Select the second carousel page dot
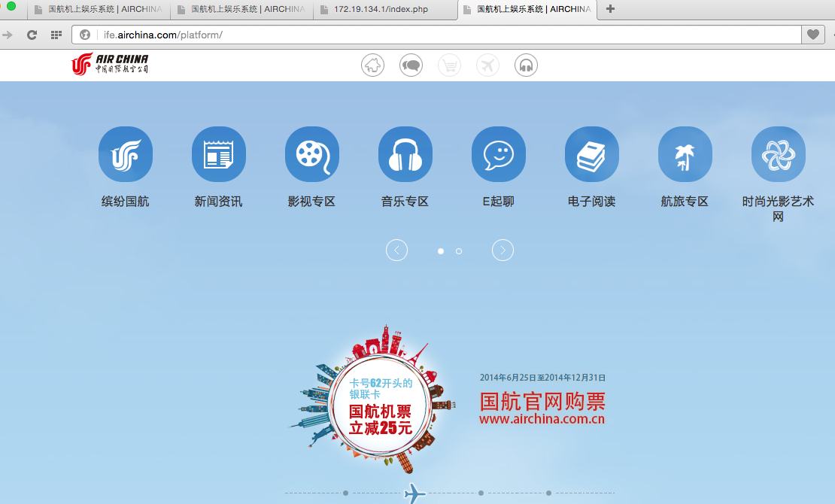This screenshot has height=504, width=835. pyautogui.click(x=459, y=251)
